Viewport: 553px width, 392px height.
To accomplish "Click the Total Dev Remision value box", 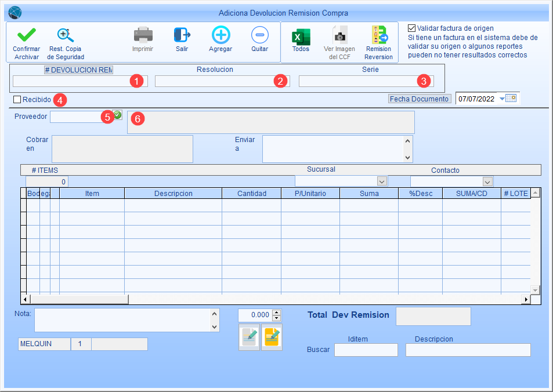I will [x=433, y=316].
